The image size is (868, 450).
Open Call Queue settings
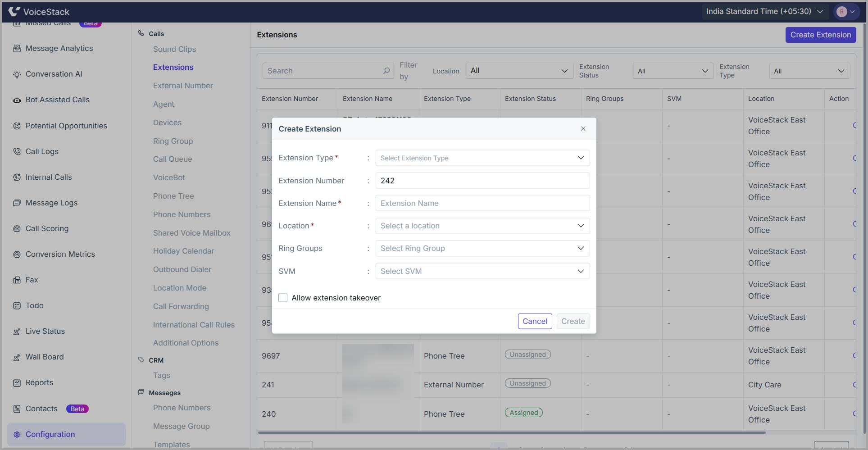pos(173,159)
